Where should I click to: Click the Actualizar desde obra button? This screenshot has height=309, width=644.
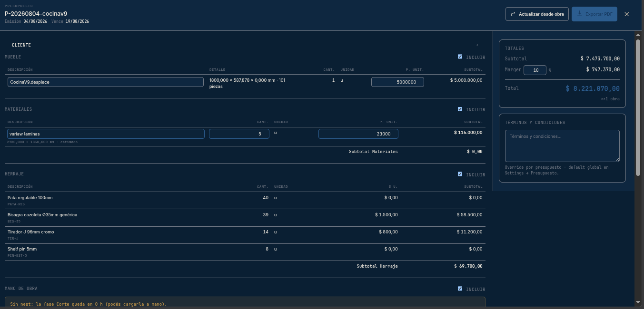point(537,14)
